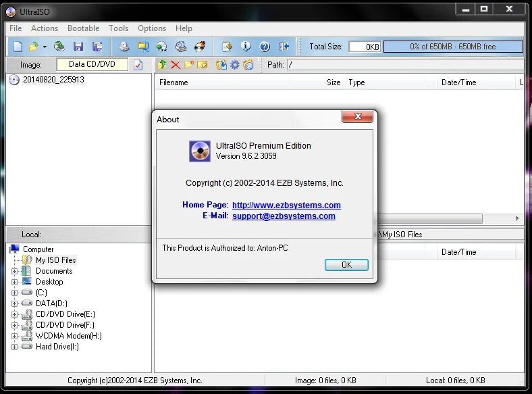Click the Exit door icon

[x=284, y=47]
